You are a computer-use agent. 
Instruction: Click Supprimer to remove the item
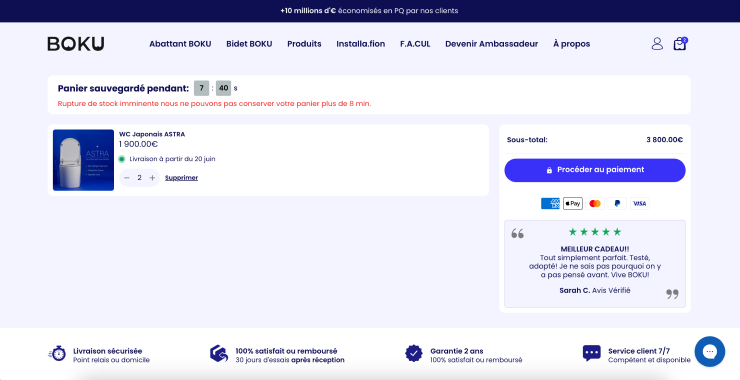[181, 178]
